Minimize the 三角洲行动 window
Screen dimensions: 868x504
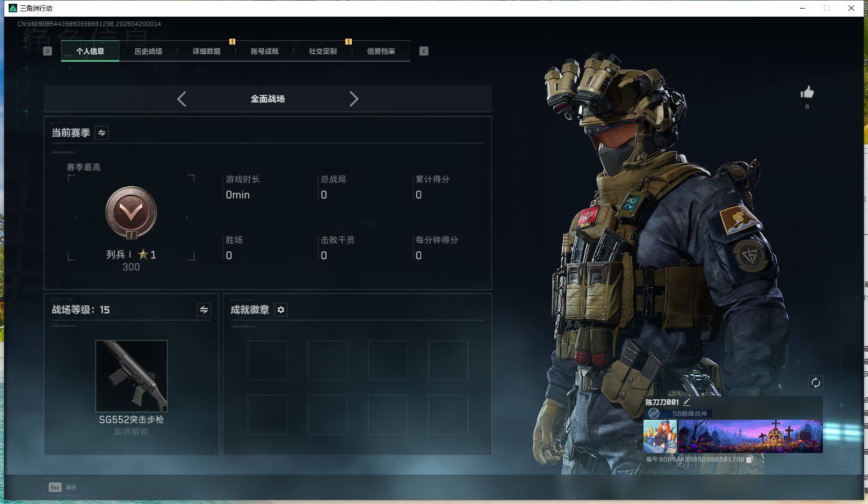pyautogui.click(x=802, y=8)
